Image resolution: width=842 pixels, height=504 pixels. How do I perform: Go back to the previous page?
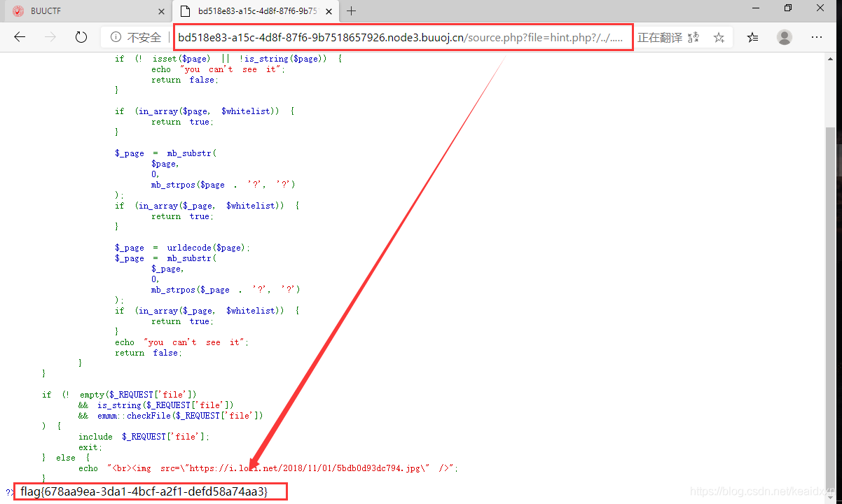[20, 37]
